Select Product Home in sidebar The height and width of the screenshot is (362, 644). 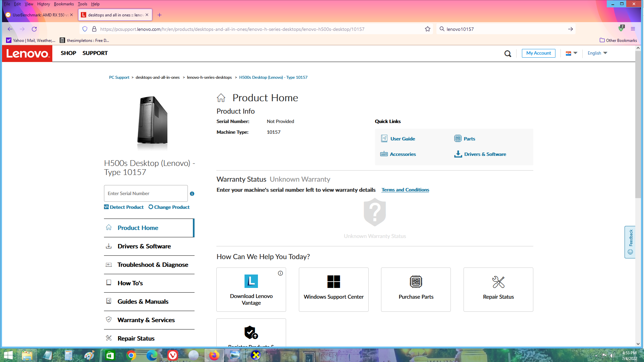click(x=149, y=228)
